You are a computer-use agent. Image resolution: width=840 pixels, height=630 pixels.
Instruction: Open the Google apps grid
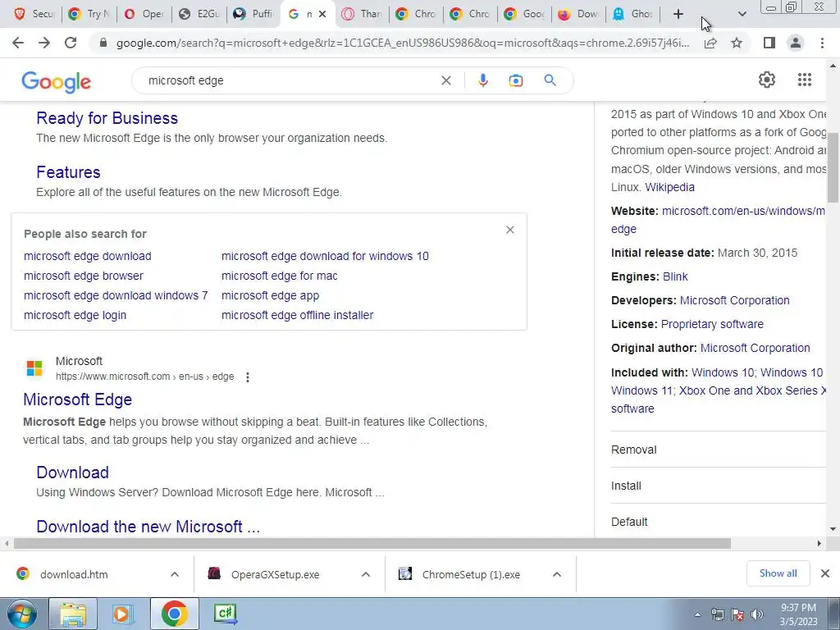[x=805, y=80]
